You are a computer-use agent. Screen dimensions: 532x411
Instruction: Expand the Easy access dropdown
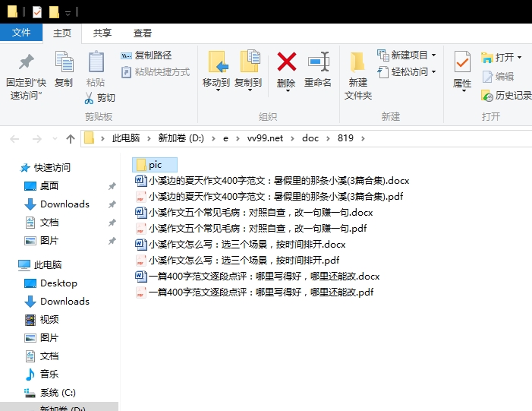(433, 72)
